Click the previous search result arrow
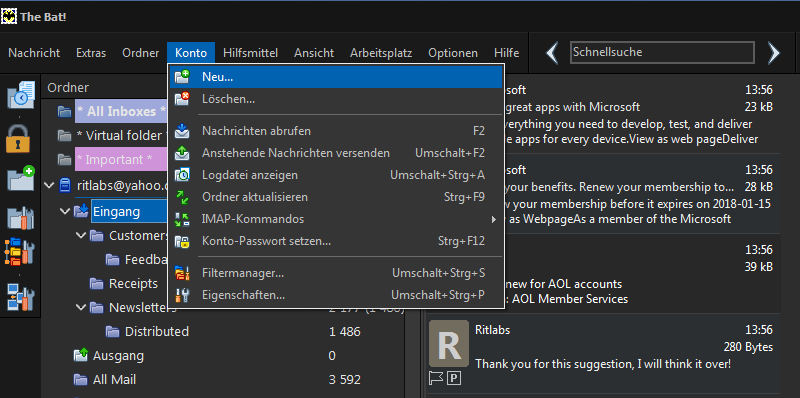The height and width of the screenshot is (398, 800). (552, 53)
